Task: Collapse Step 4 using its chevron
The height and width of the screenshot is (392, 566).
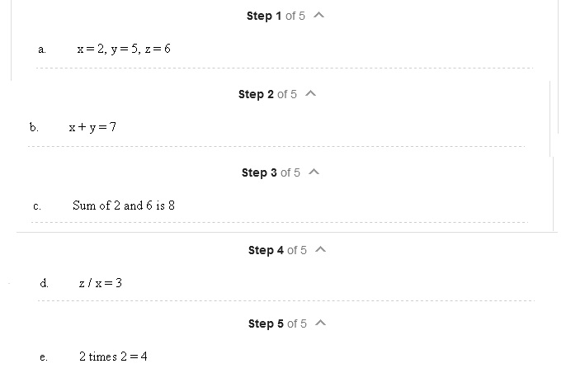Action: [x=321, y=250]
